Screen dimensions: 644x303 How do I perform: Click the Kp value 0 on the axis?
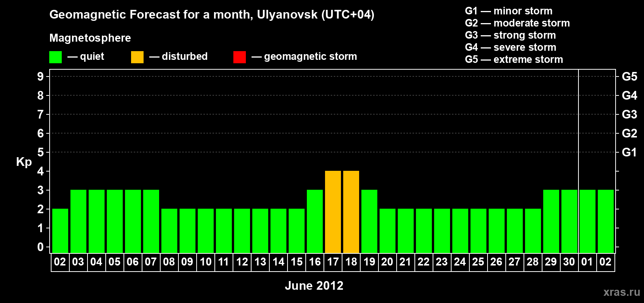(x=41, y=247)
